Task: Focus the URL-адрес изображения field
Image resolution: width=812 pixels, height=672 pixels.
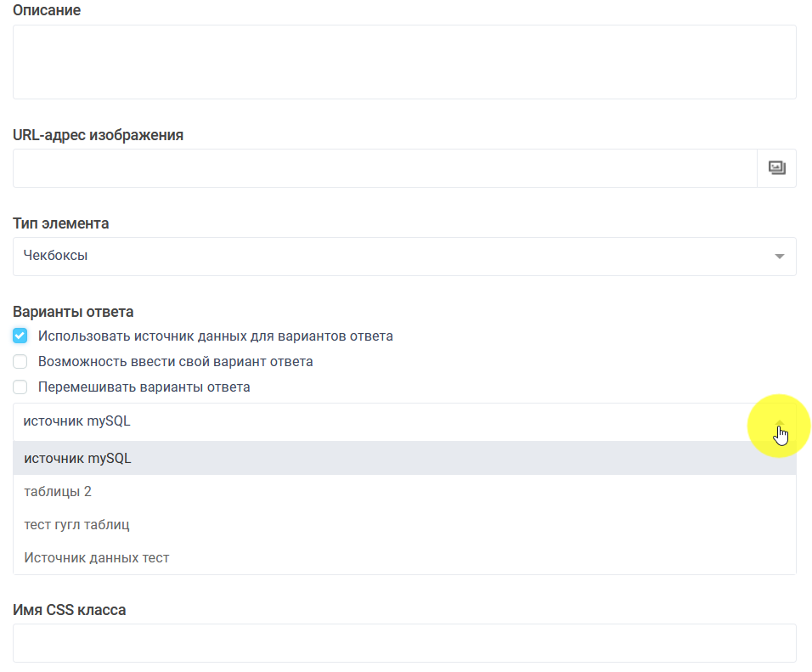Action: (x=382, y=167)
